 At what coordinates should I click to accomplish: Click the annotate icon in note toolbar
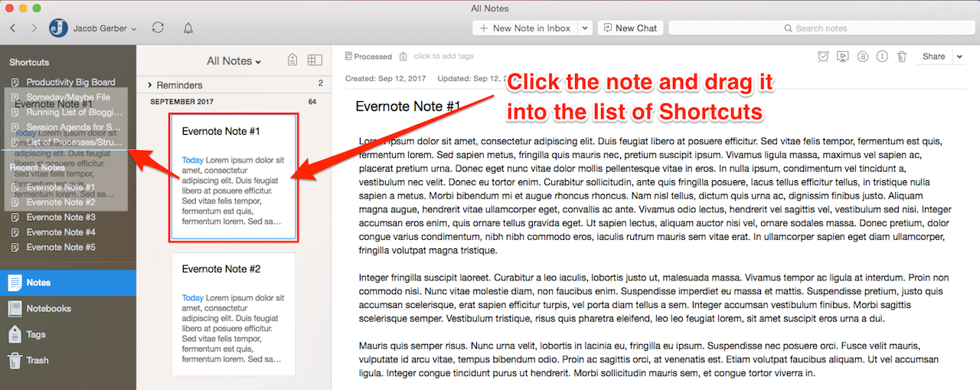click(x=863, y=56)
